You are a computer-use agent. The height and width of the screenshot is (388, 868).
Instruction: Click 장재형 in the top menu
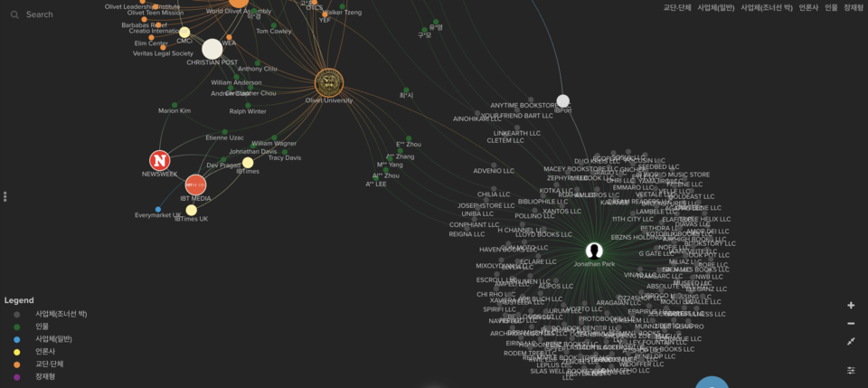click(854, 7)
